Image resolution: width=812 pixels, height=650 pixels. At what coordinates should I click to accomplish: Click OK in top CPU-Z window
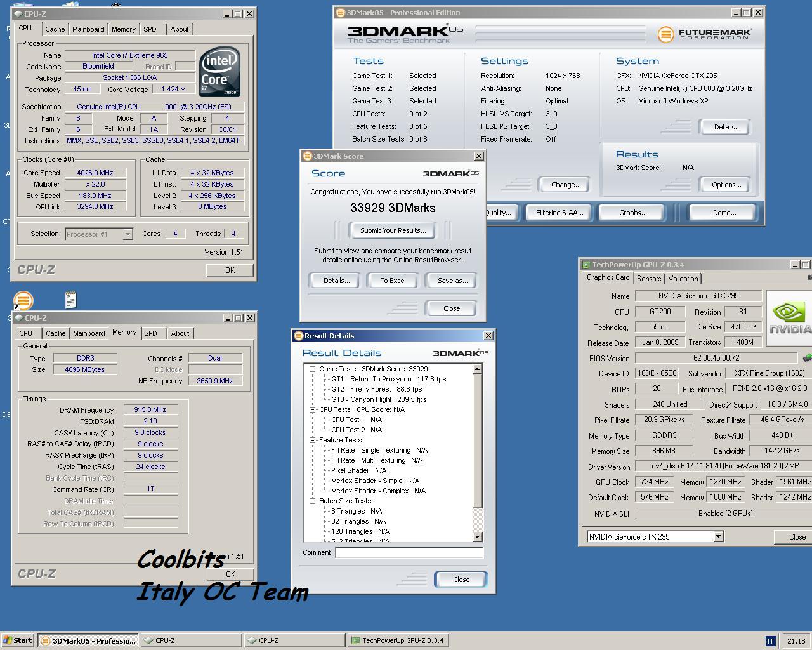click(230, 270)
